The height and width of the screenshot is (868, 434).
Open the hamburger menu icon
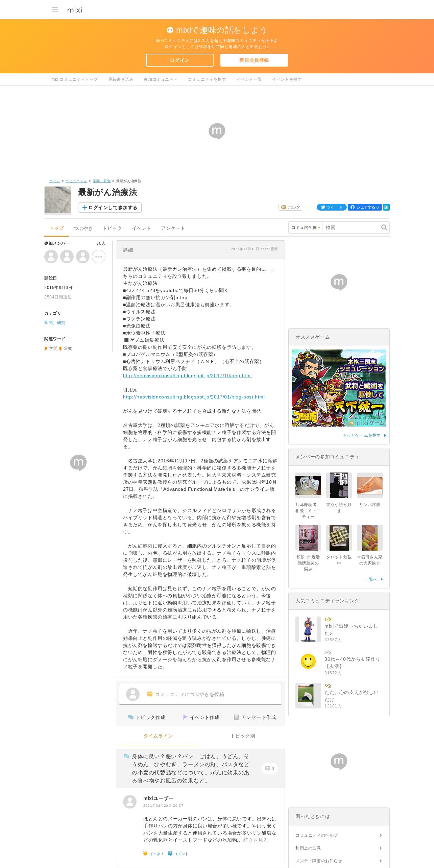click(x=55, y=10)
